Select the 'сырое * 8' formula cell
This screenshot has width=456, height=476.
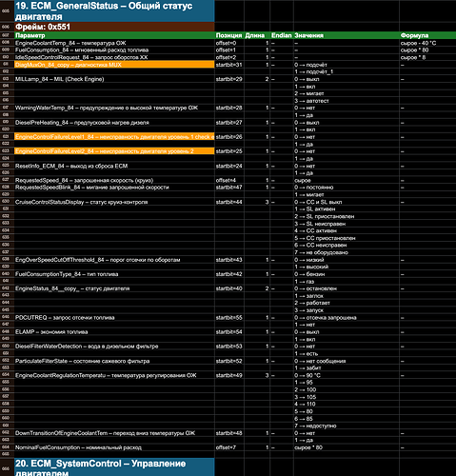click(x=427, y=57)
